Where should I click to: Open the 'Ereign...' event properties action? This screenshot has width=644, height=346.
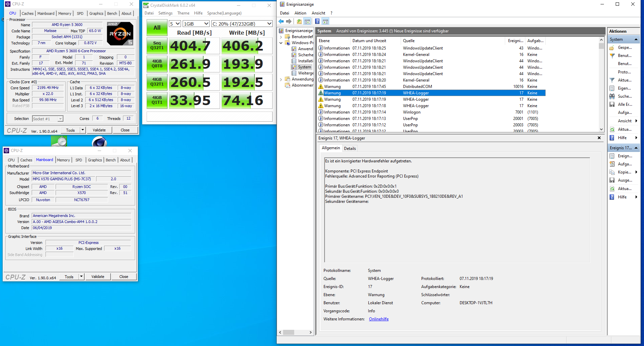point(624,156)
